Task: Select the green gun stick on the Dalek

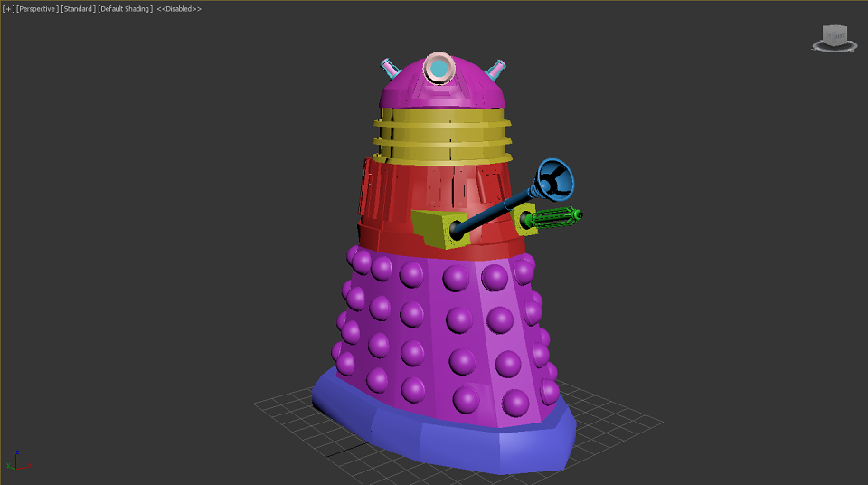Action: (x=553, y=217)
